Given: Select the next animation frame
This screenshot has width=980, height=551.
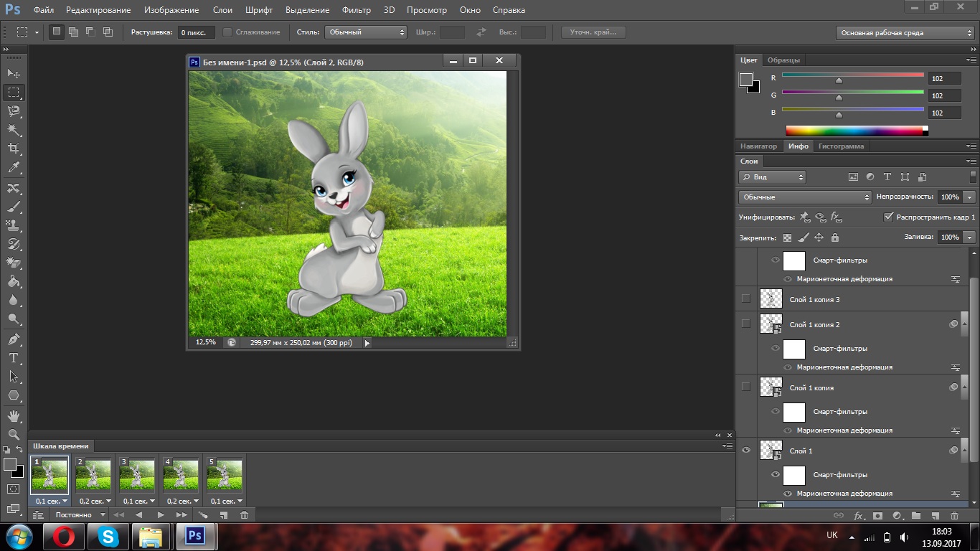Looking at the screenshot, I should pyautogui.click(x=182, y=515).
